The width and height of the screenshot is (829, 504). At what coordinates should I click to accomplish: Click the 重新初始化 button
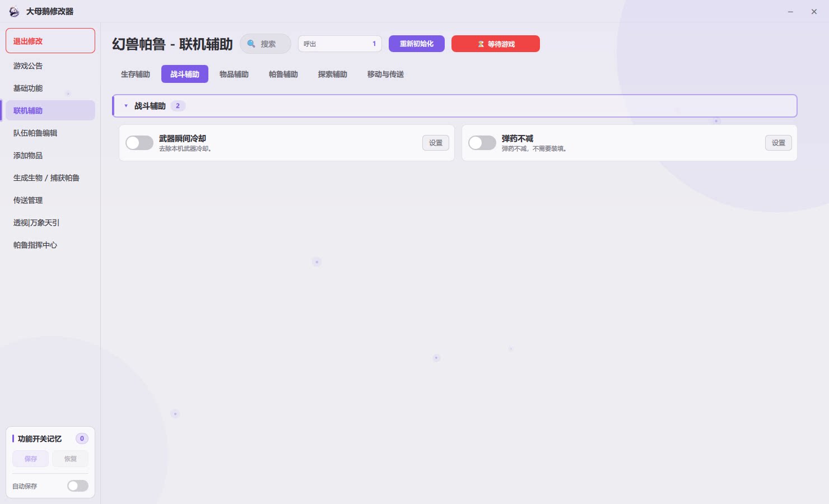pos(417,44)
